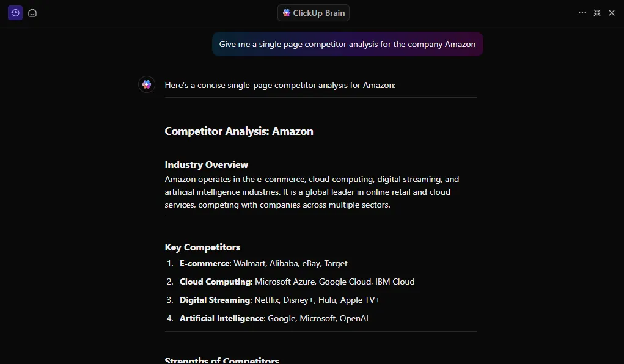Open the three-dot more options menu
The image size is (624, 364).
pos(582,13)
